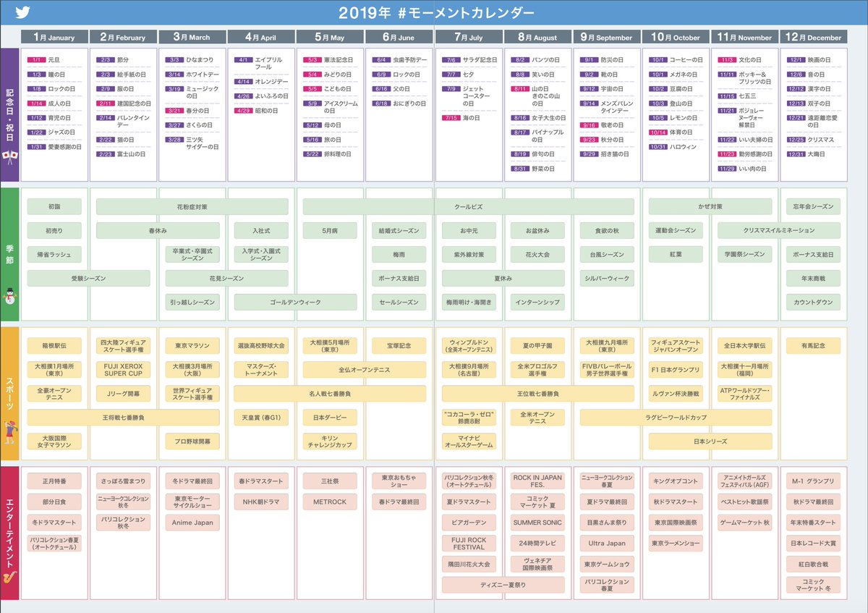
Task: Click the saxophone icon in the エンターテイメント sidebar
Action: [x=9, y=578]
